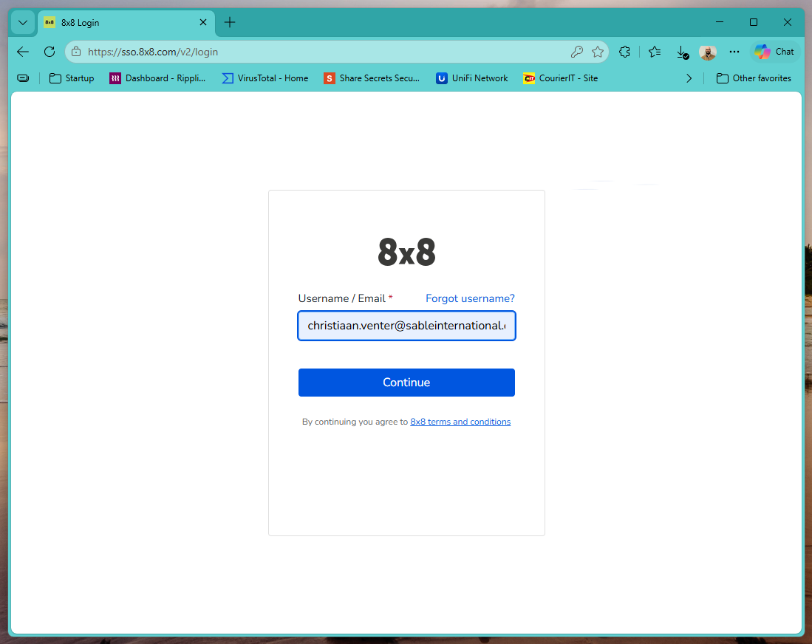This screenshot has width=812, height=644.
Task: Open Other favorites folder
Action: pyautogui.click(x=754, y=78)
